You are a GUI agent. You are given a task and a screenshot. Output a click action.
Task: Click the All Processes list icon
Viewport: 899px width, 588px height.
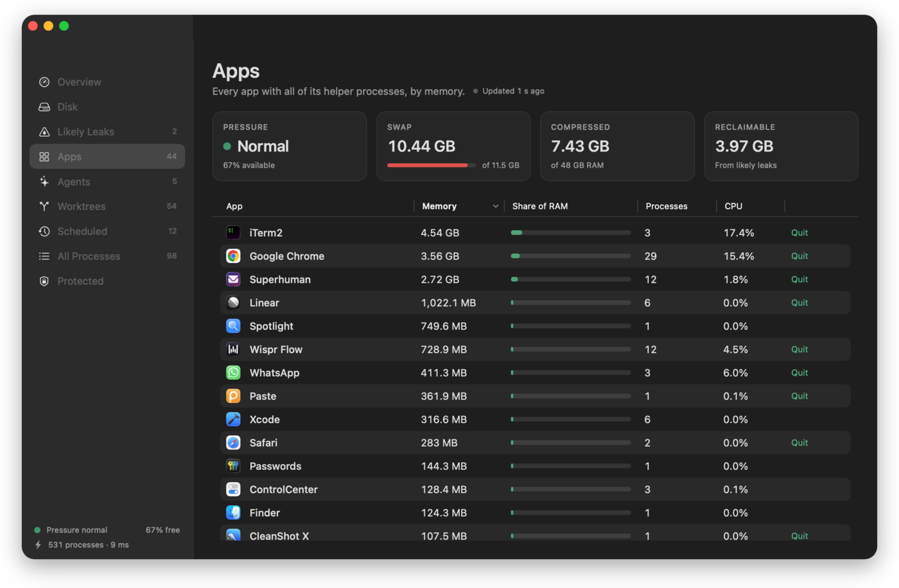tap(44, 256)
